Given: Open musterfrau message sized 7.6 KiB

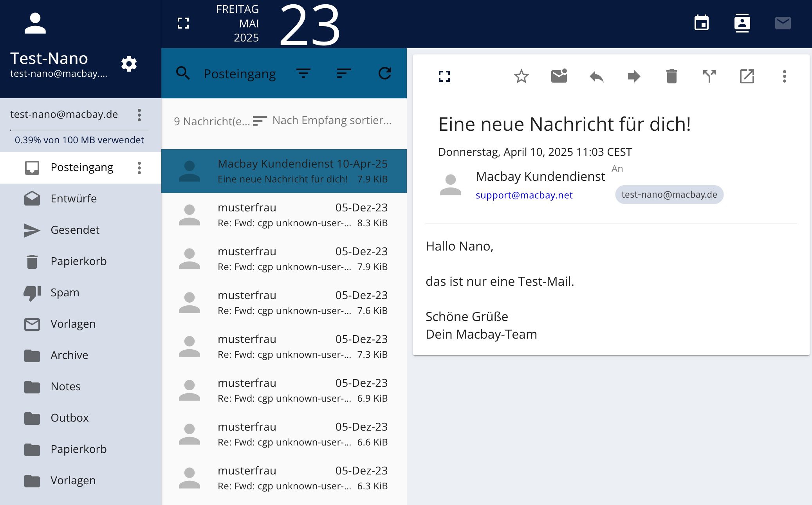Looking at the screenshot, I should click(284, 303).
